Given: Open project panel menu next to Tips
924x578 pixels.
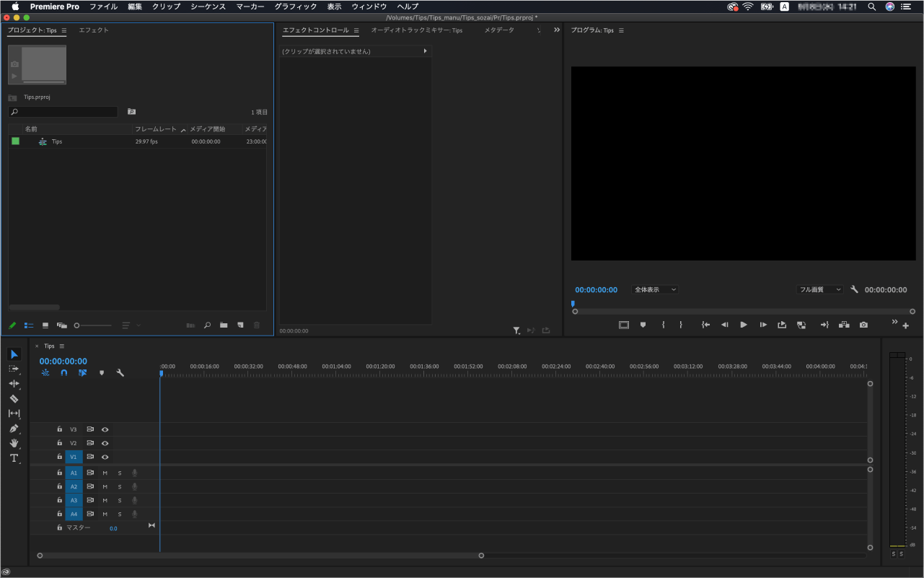Looking at the screenshot, I should (x=64, y=30).
